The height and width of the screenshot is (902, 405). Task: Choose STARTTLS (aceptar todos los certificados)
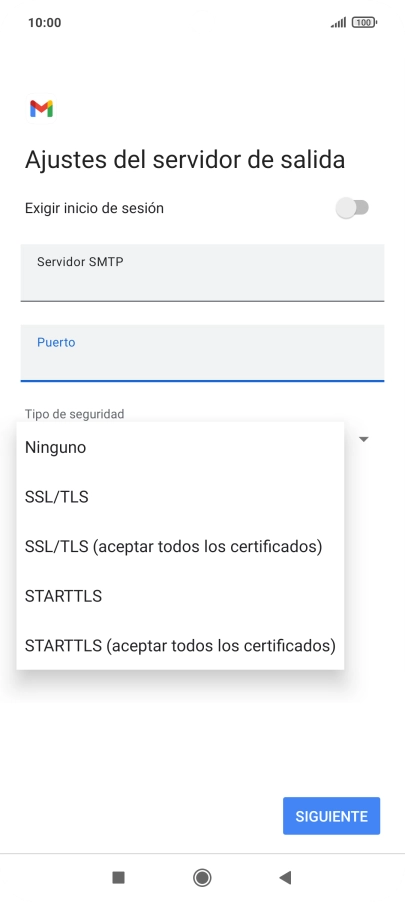[180, 645]
